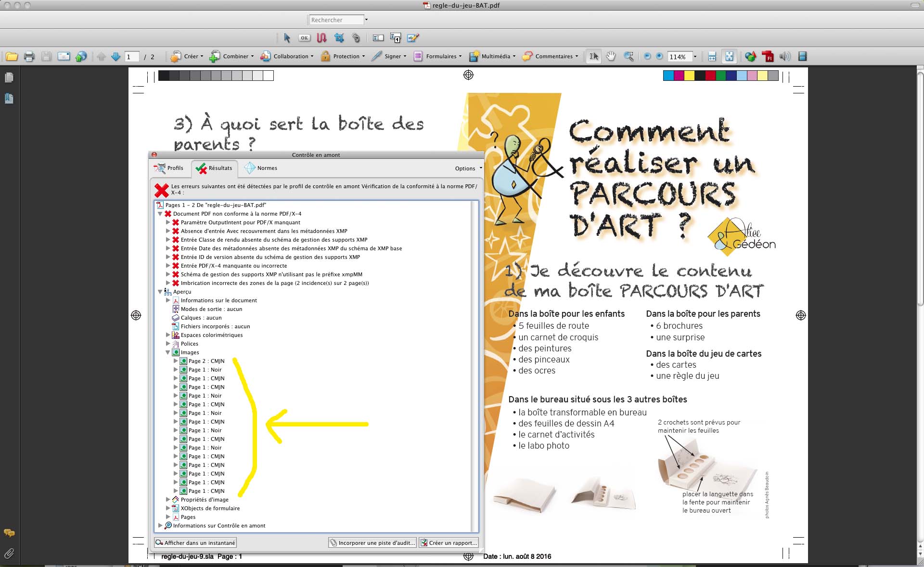Expand the Polices tree node
This screenshot has height=567, width=924.
click(x=168, y=344)
